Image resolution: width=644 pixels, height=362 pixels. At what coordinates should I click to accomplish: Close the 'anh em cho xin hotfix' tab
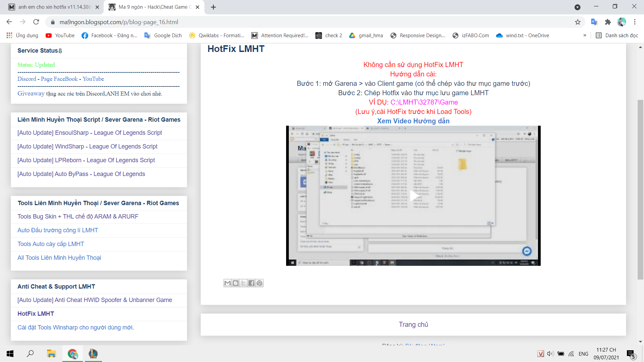97,7
